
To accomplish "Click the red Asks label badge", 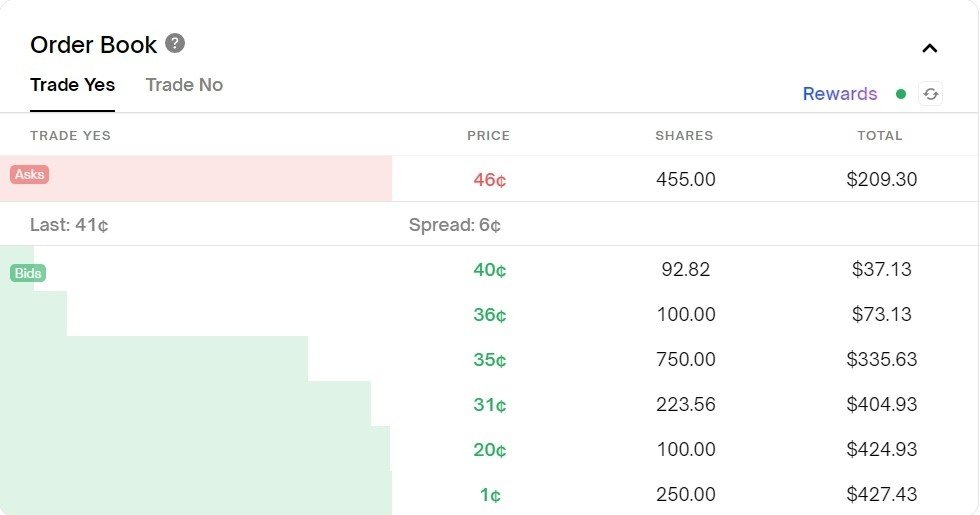I will pos(29,174).
